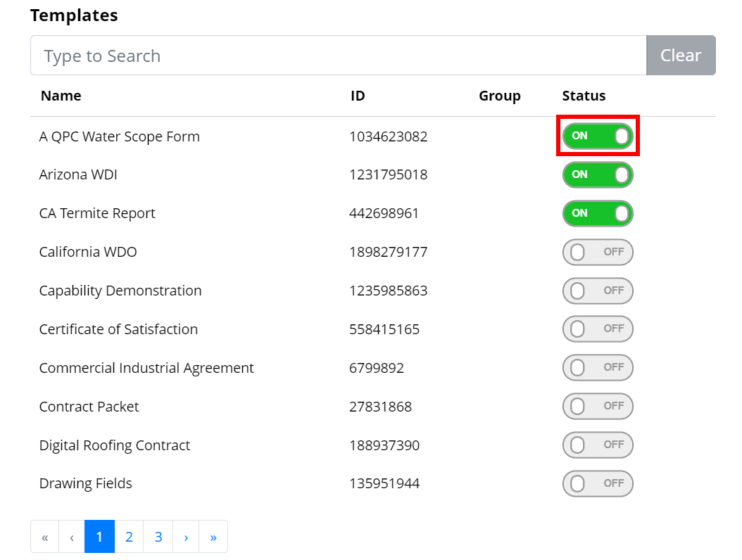Viewport: 742px width, 560px height.
Task: Click ID 558415165
Action: pos(384,329)
